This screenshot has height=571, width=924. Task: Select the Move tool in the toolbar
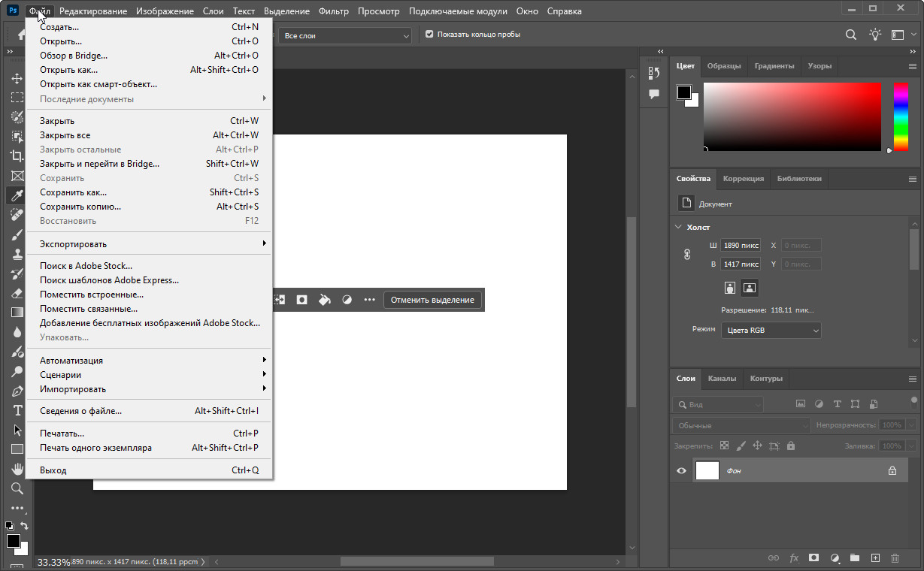(17, 78)
